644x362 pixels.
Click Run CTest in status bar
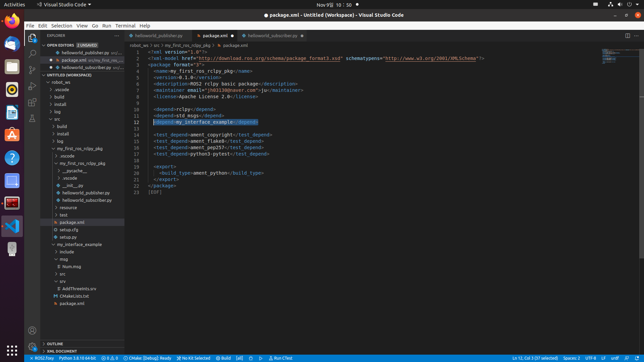pos(280,358)
